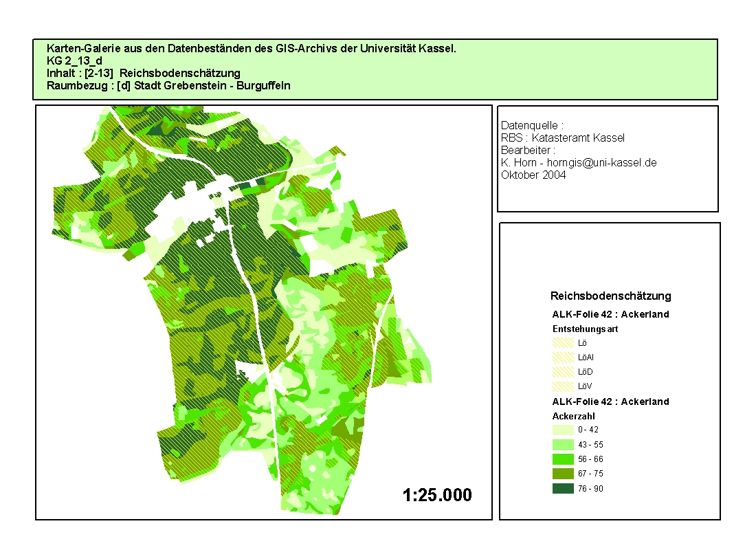Image resolution: width=756 pixels, height=550 pixels.
Task: Select the LöD hatch legend swatch
Action: pos(563,371)
